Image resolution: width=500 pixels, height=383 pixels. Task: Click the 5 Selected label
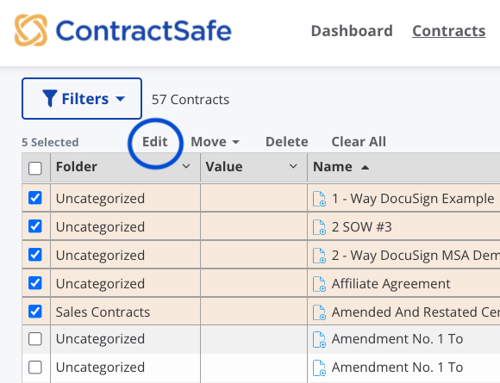pos(50,142)
